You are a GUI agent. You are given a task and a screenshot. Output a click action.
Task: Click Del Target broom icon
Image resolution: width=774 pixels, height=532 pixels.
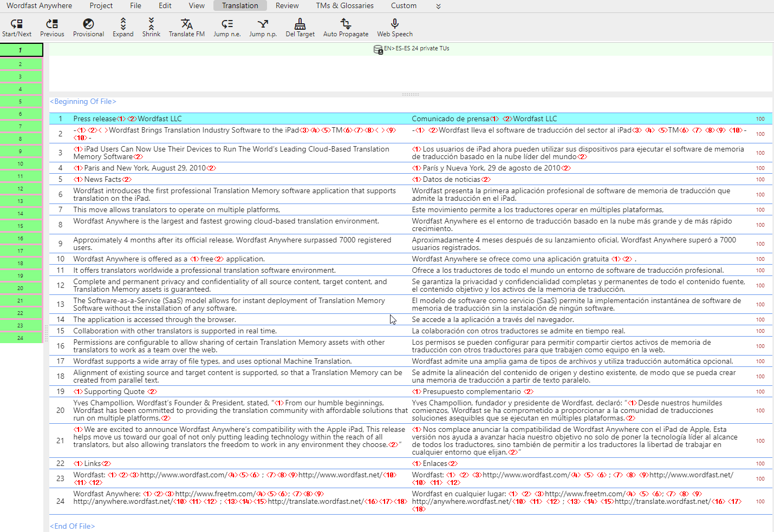point(300,24)
